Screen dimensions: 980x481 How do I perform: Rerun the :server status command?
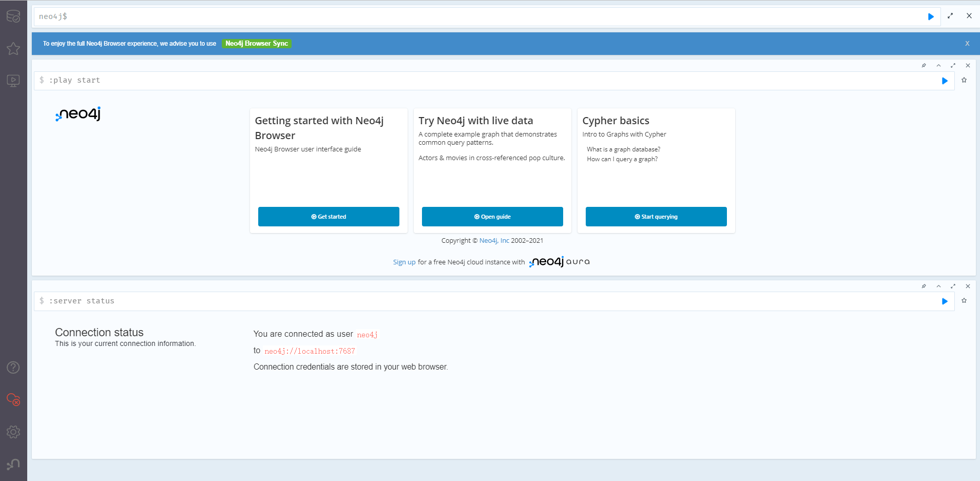click(x=945, y=301)
